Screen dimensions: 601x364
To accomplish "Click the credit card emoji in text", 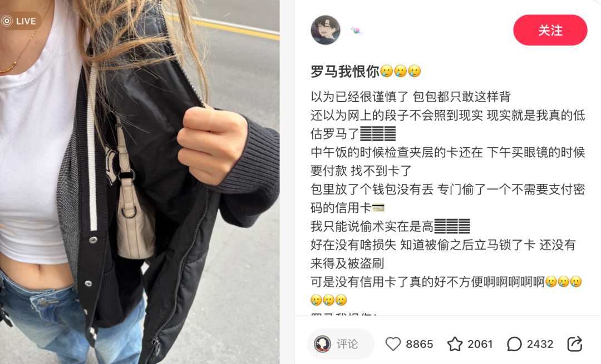I will (x=378, y=208).
